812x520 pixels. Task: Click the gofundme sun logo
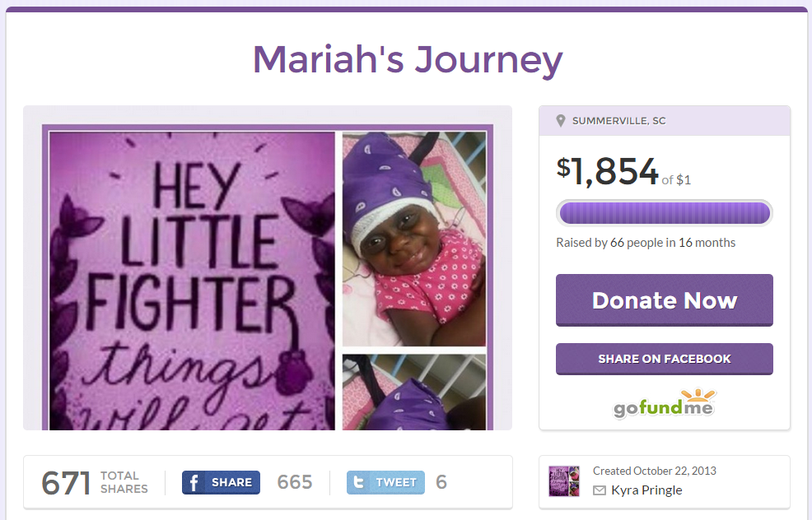664,404
